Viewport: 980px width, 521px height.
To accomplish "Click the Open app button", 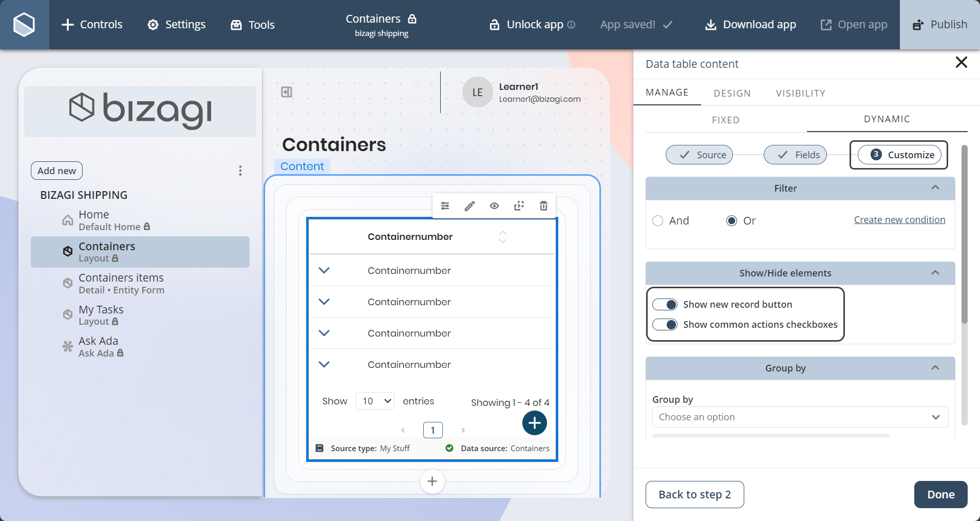I will click(x=854, y=25).
